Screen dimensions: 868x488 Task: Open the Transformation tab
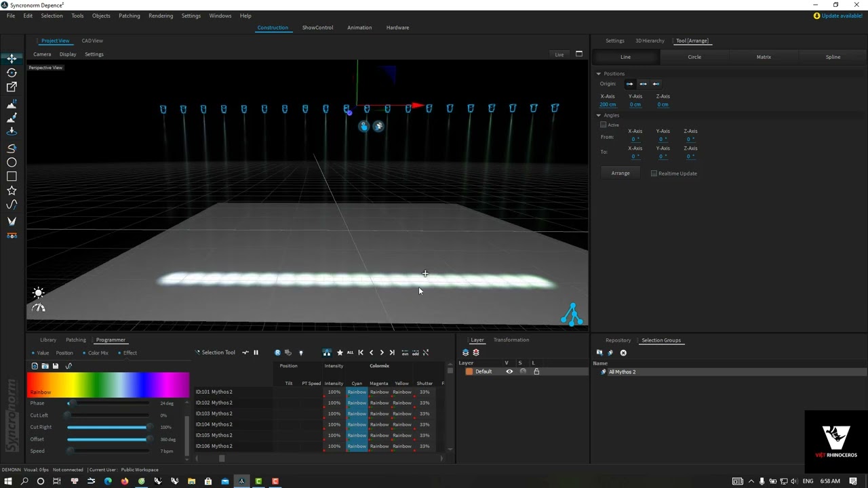(x=511, y=340)
